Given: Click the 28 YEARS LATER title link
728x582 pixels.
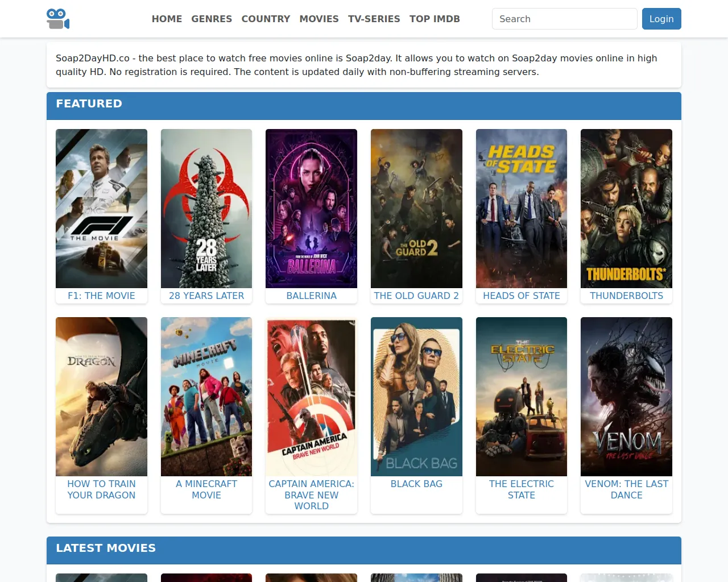Looking at the screenshot, I should click(206, 296).
